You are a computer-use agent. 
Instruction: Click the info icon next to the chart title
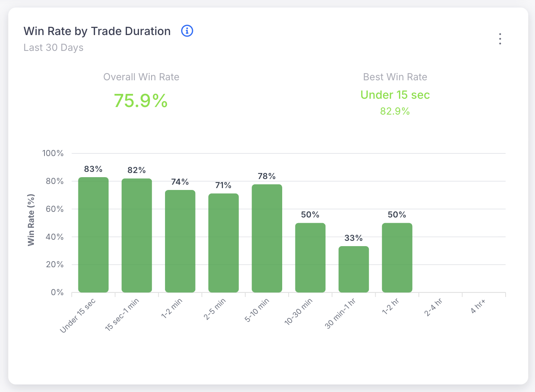pos(187,31)
